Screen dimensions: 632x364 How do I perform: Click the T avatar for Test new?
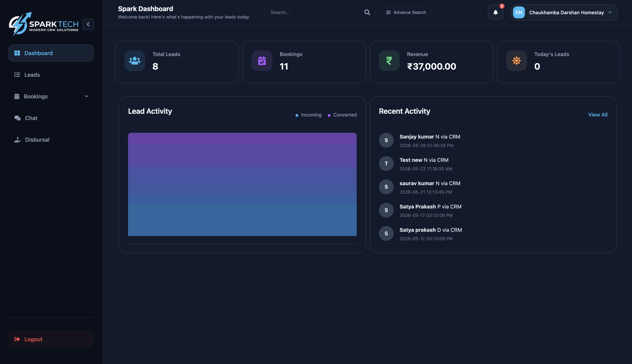(x=386, y=164)
